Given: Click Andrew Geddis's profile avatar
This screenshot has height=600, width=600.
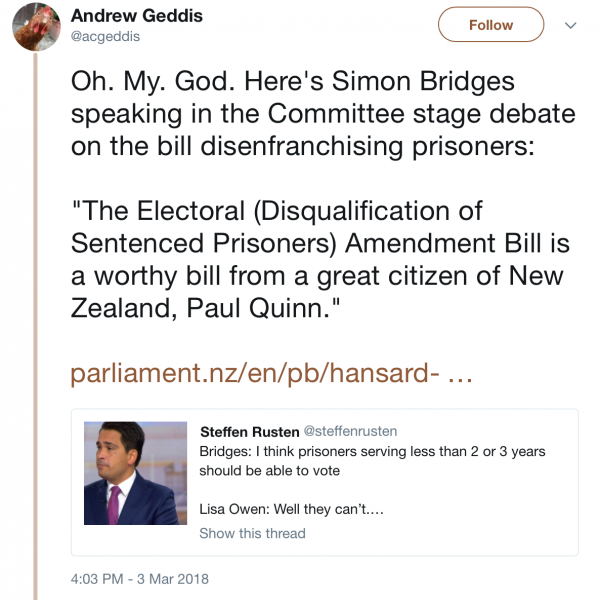Looking at the screenshot, I should 36,27.
